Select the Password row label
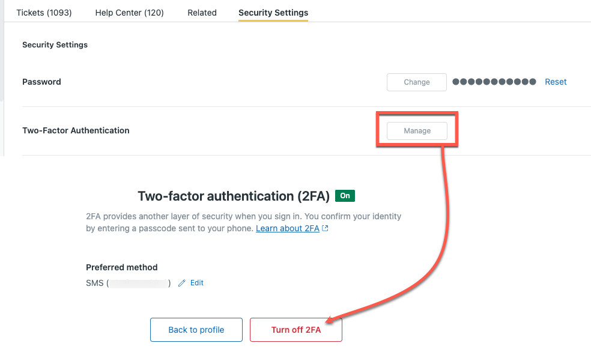Viewport: 591px width, 364px height. [41, 82]
